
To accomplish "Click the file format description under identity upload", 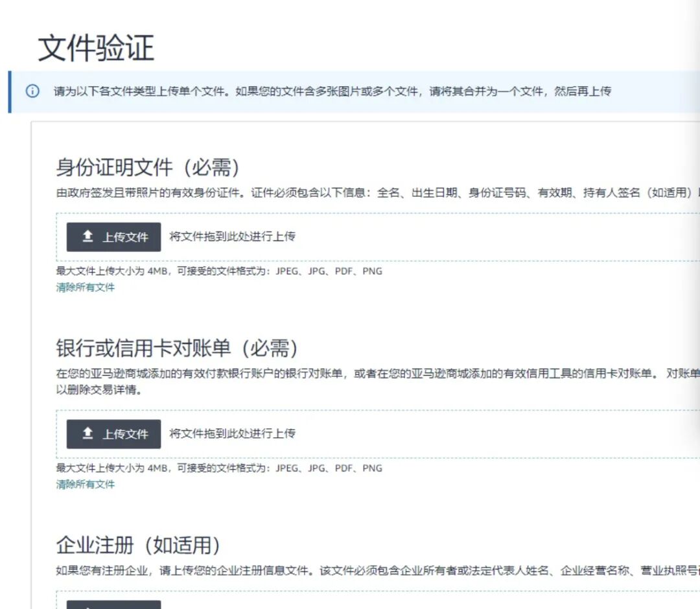I will point(217,271).
